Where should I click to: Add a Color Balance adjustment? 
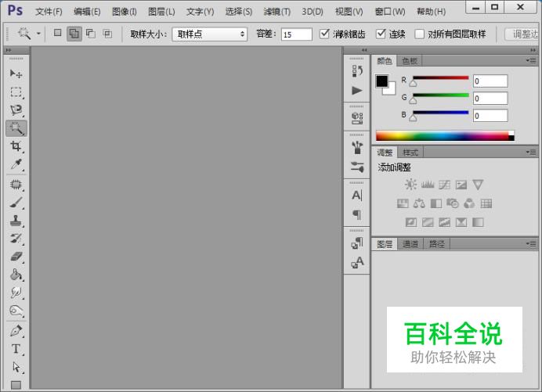click(x=419, y=203)
